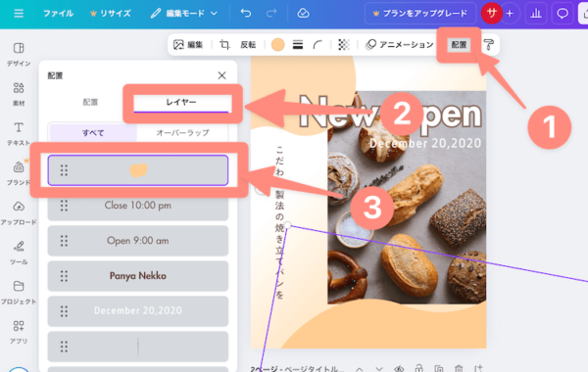Open the ブランド sidebar panel
588x372 pixels.
pos(19,173)
